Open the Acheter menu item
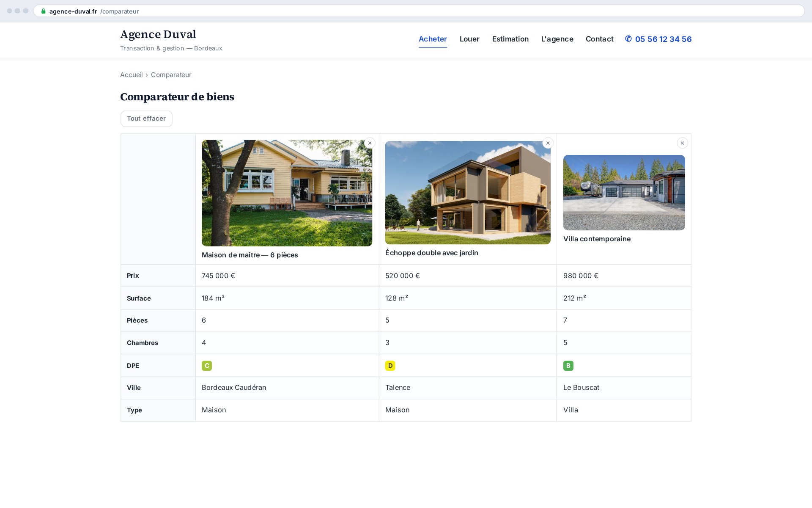 point(433,39)
